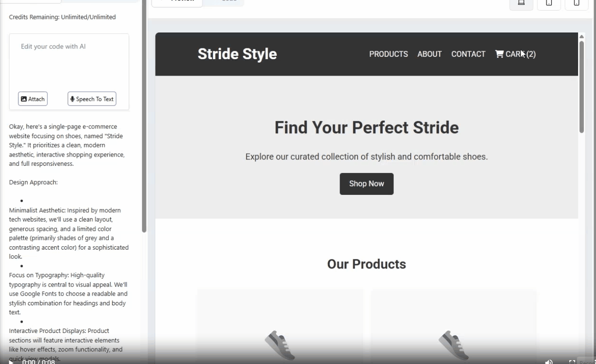
Task: Open the PRODUCTS nav link
Action: (x=388, y=54)
